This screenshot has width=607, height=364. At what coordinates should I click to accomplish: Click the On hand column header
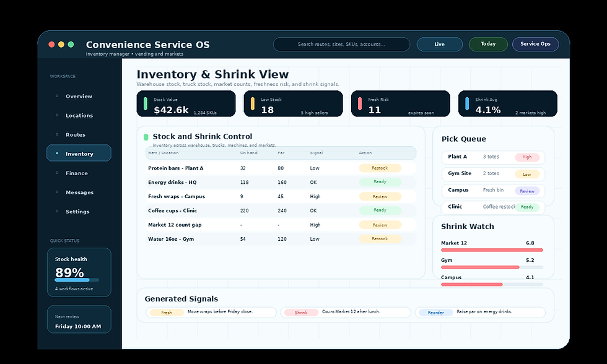[248, 153]
